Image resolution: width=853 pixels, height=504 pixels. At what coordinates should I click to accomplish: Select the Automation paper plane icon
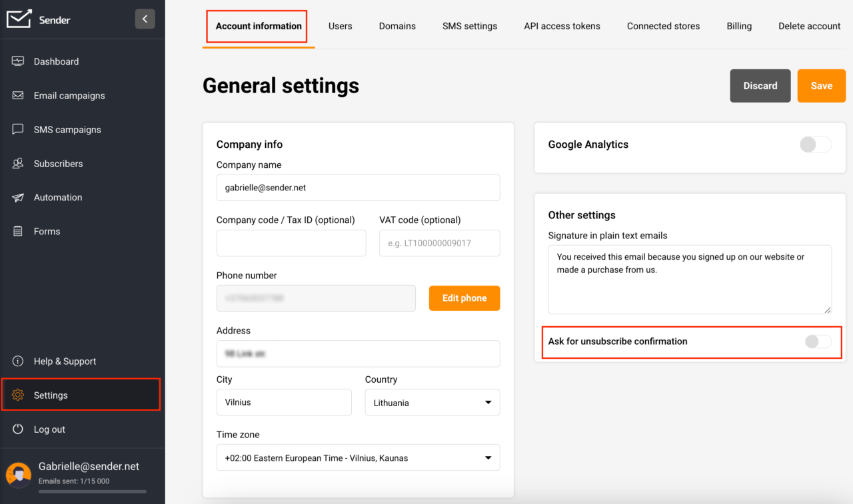18,197
